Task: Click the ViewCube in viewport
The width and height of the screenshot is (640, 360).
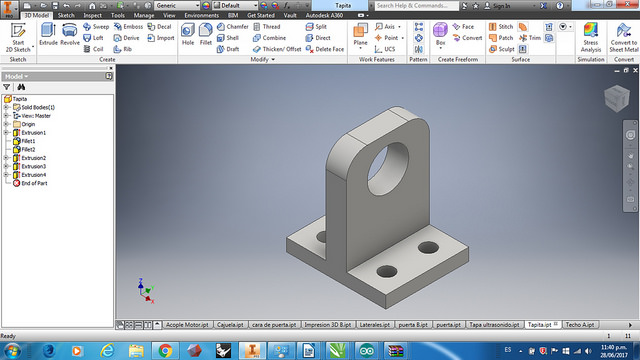Action: [x=617, y=98]
